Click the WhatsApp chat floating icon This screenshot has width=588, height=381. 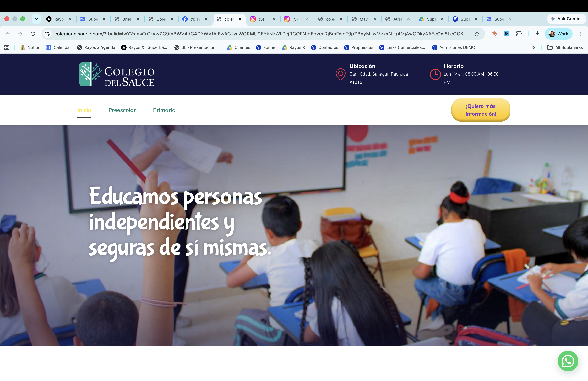(568, 361)
